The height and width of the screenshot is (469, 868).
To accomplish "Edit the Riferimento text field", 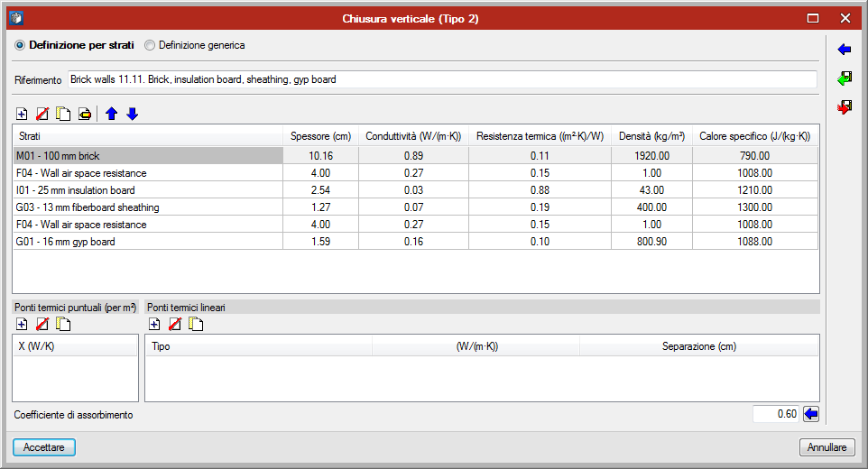I will 442,79.
